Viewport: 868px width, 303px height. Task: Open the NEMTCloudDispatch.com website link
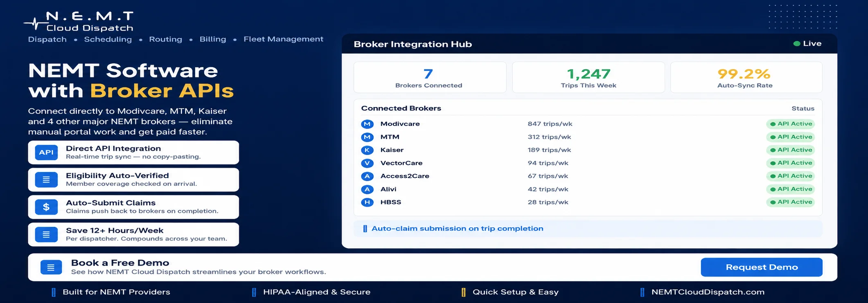pos(708,292)
